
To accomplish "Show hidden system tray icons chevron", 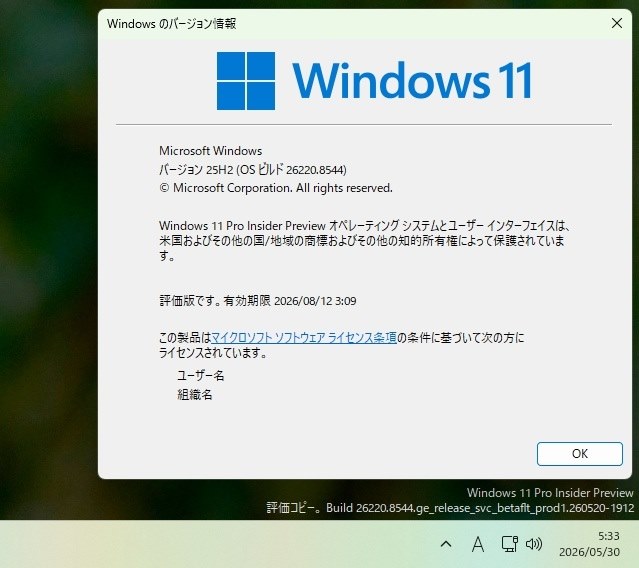I will [446, 544].
